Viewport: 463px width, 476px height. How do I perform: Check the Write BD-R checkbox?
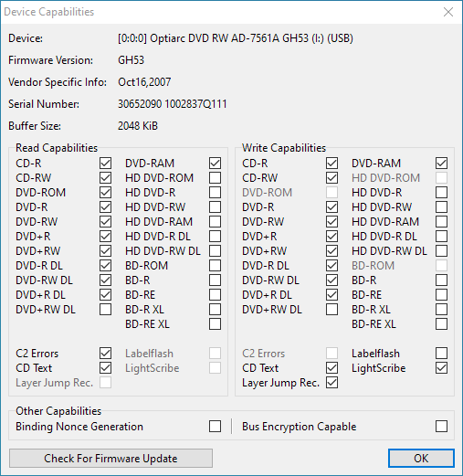441,280
